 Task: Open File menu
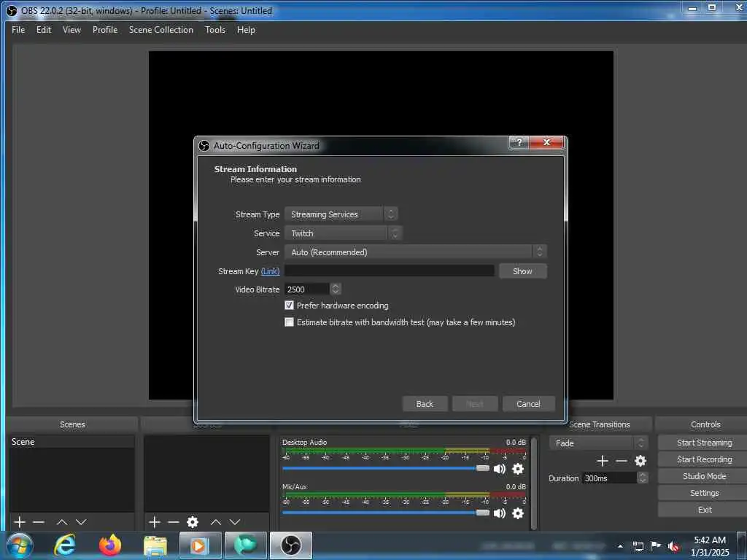[18, 29]
